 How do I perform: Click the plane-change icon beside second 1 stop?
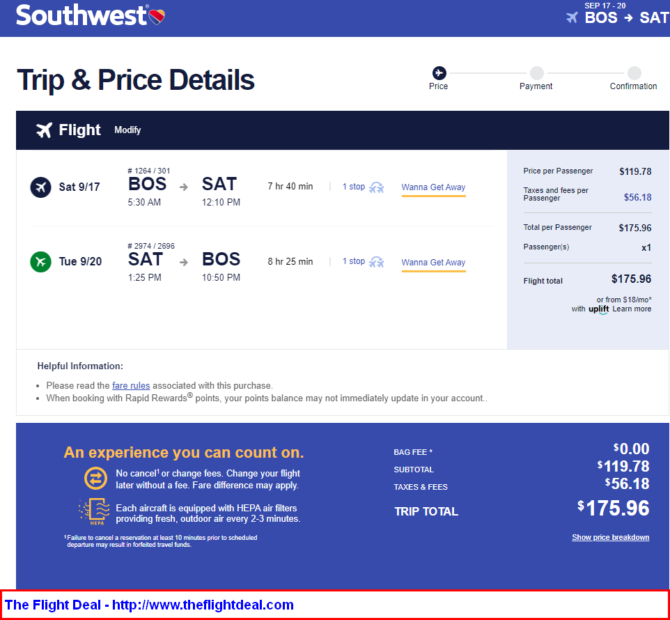click(377, 262)
